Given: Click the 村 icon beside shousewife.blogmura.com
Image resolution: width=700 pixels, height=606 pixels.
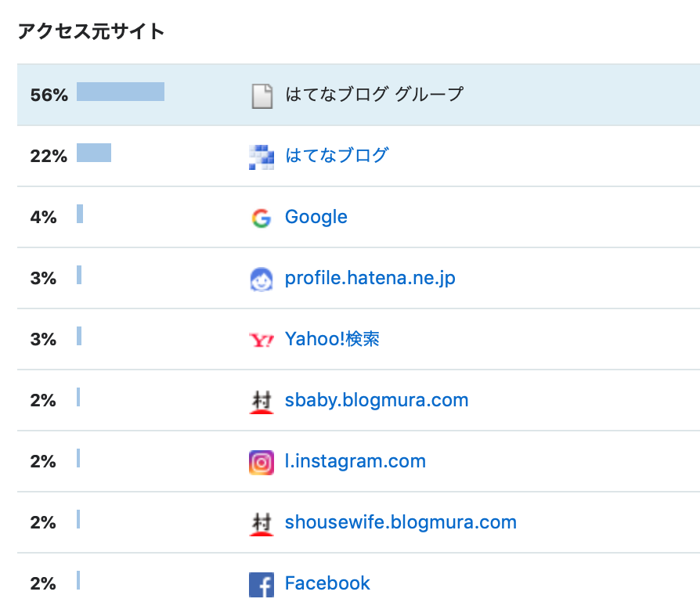Looking at the screenshot, I should (x=262, y=524).
